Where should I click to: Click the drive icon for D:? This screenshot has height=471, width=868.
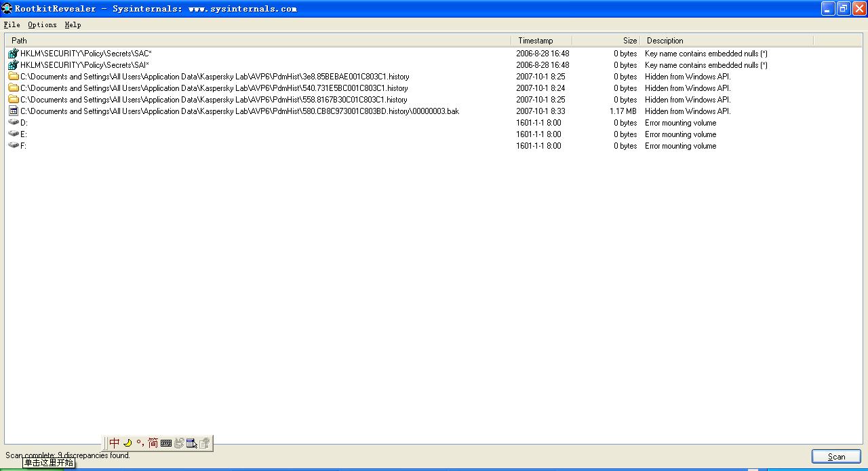[x=13, y=123]
